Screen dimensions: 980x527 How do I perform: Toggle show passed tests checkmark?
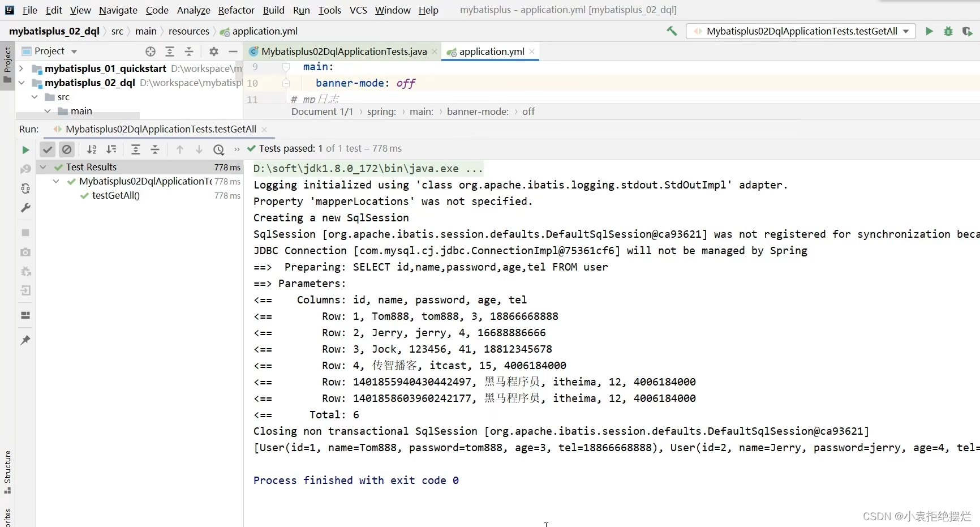(x=48, y=149)
